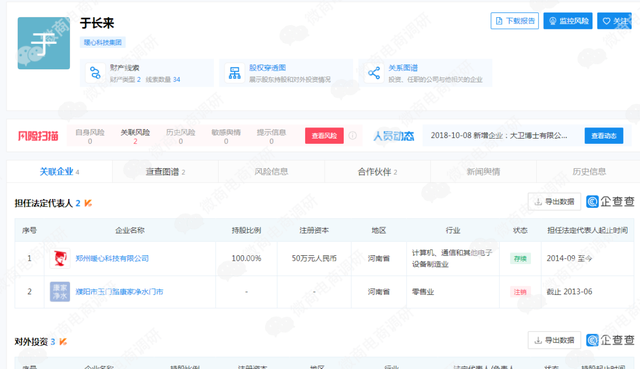Click the 注销 status badge
This screenshot has width=640, height=369.
coord(520,292)
